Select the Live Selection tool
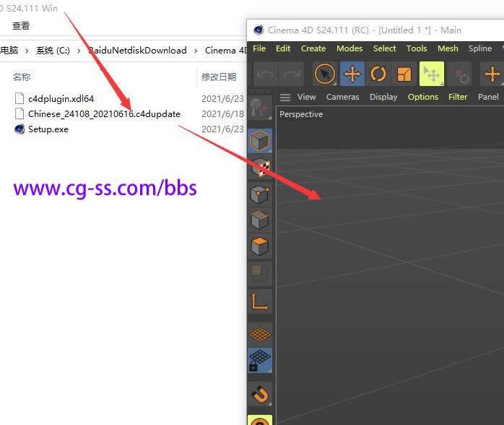The height and width of the screenshot is (425, 504). point(326,74)
